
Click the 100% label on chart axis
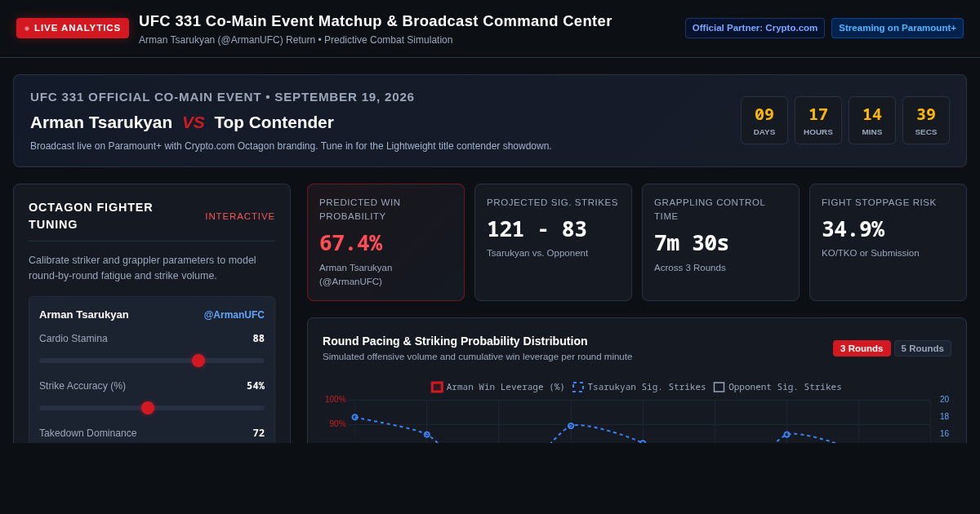pyautogui.click(x=336, y=400)
